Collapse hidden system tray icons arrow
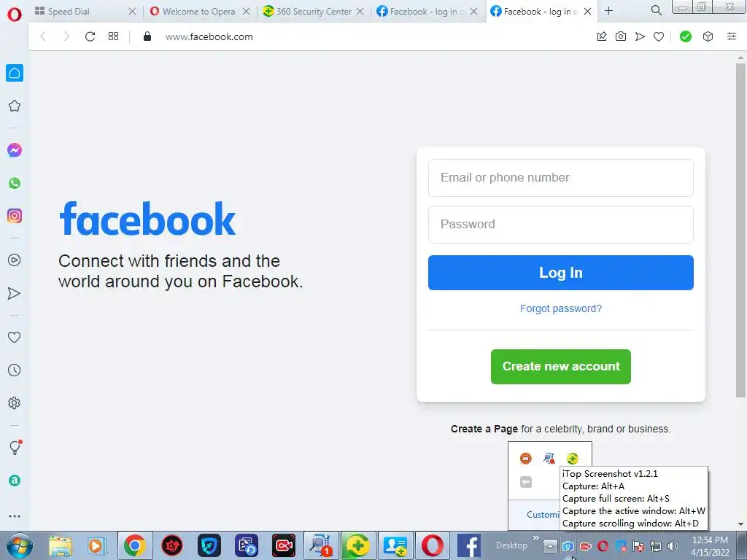 tap(550, 545)
